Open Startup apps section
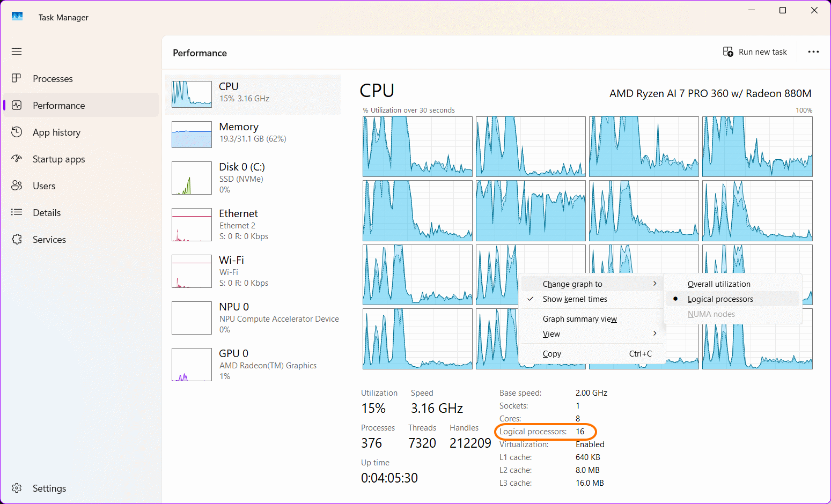Screen dimensions: 831x504 58,159
